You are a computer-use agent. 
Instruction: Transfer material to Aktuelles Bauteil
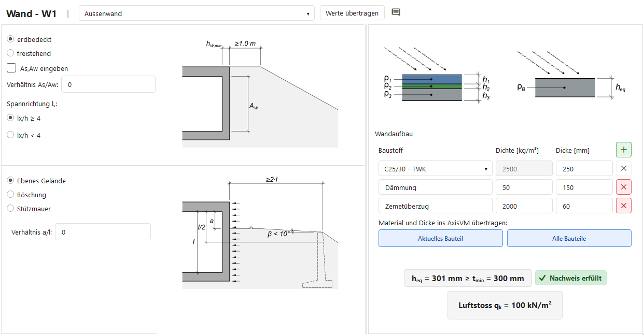pos(441,238)
